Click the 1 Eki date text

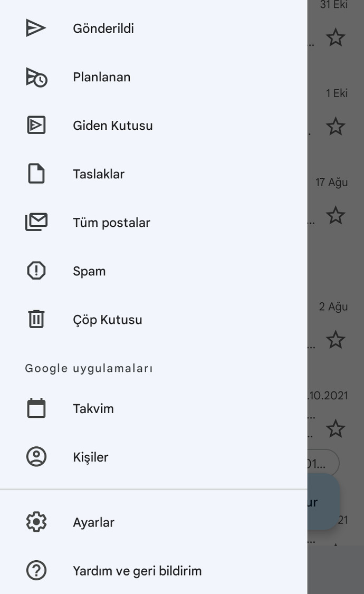(337, 93)
